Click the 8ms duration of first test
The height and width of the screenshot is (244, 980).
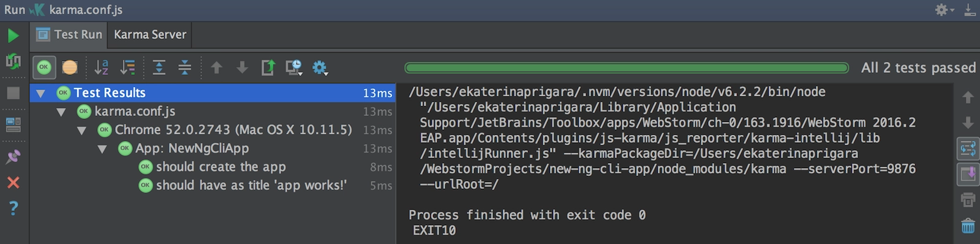click(x=381, y=167)
